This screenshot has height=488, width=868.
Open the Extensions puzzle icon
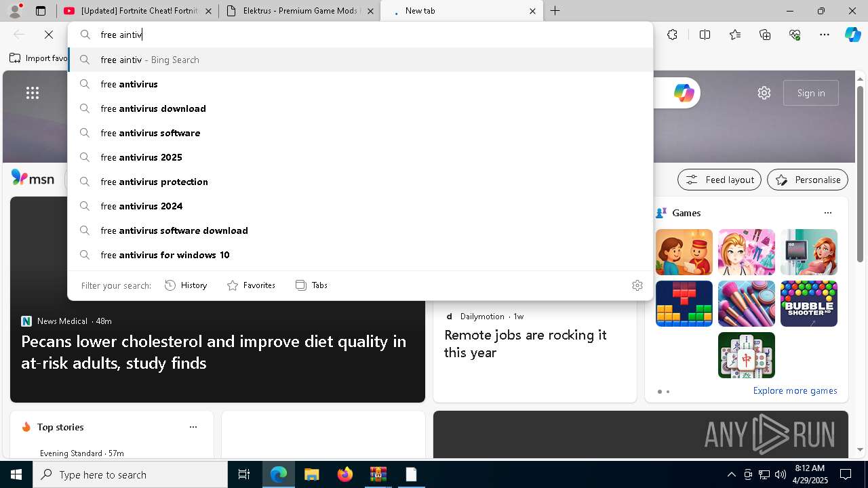click(x=672, y=35)
